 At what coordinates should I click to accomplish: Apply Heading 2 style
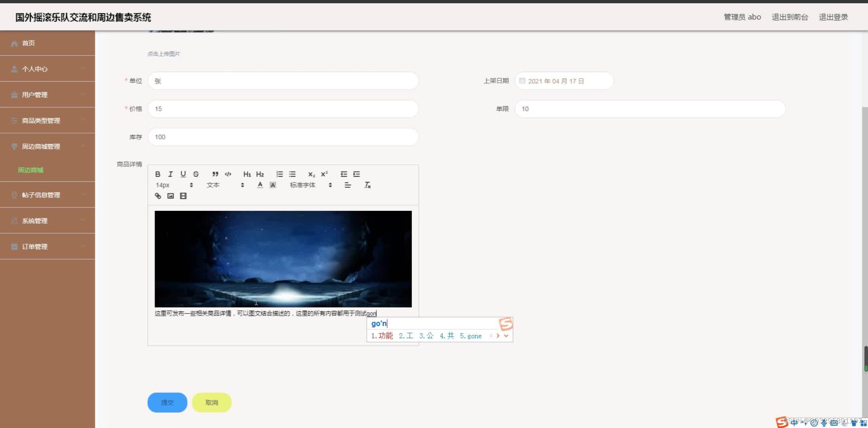[x=260, y=174]
